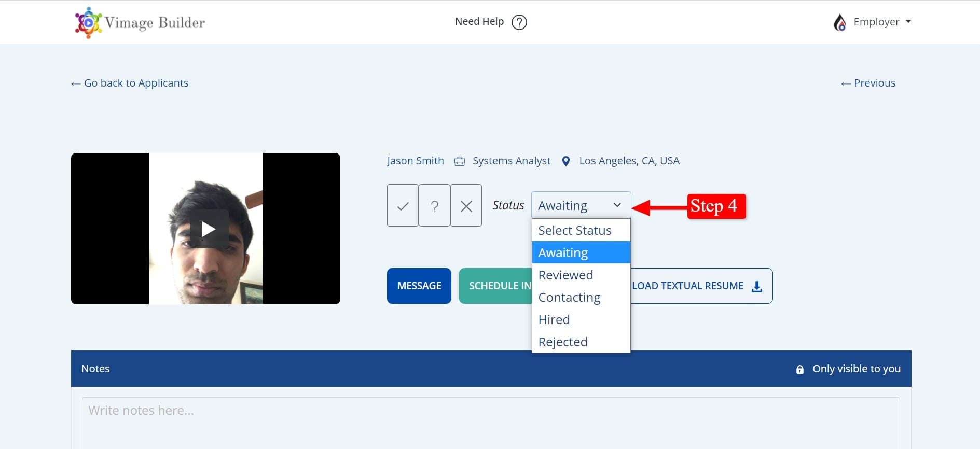Click the lock icon in Notes header
The height and width of the screenshot is (449, 980).
click(x=800, y=369)
